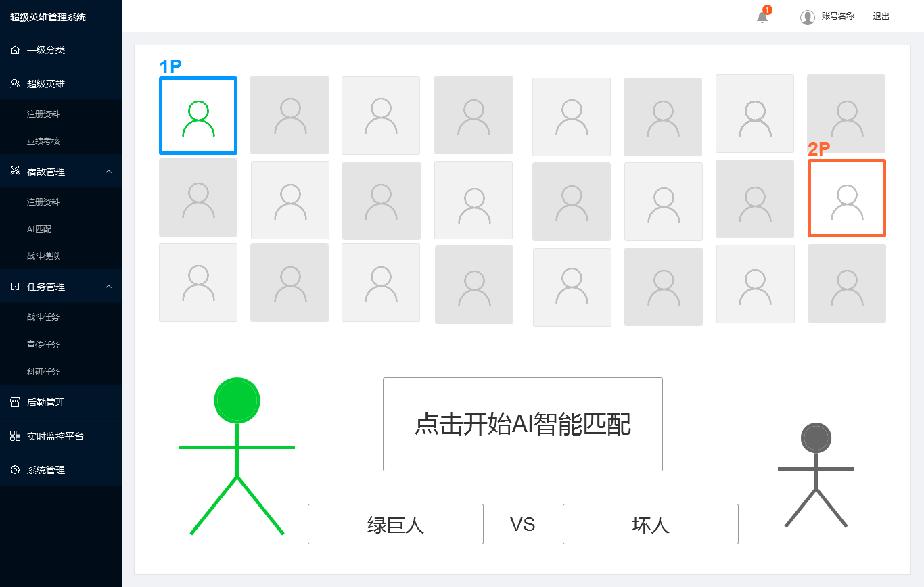Viewport: 924px width, 587px height.
Task: Click the 绿巨人 name field
Action: tap(395, 523)
